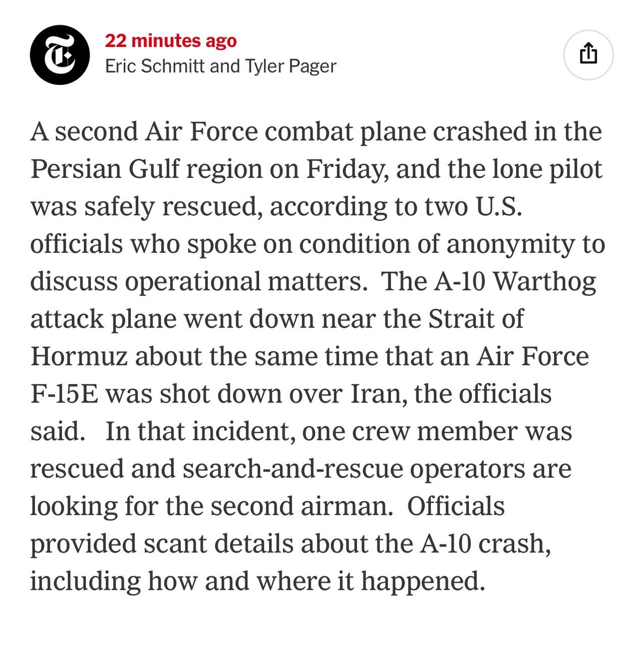This screenshot has height=647, width=644.
Task: Click the phrase "second airman"
Action: pos(302,506)
